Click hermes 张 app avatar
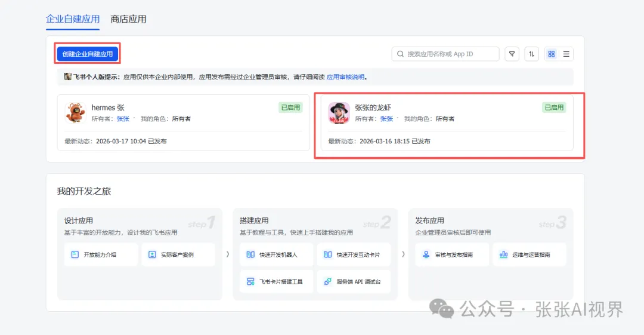The height and width of the screenshot is (335, 644). point(76,112)
